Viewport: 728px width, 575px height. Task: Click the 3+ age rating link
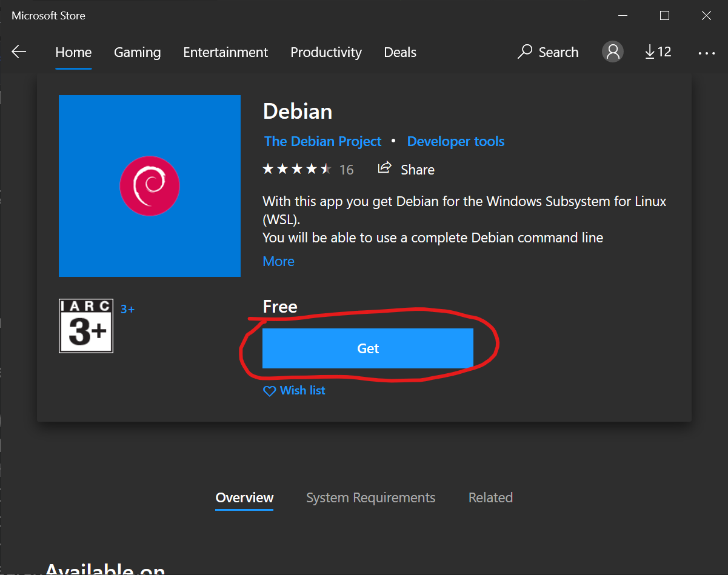point(128,309)
